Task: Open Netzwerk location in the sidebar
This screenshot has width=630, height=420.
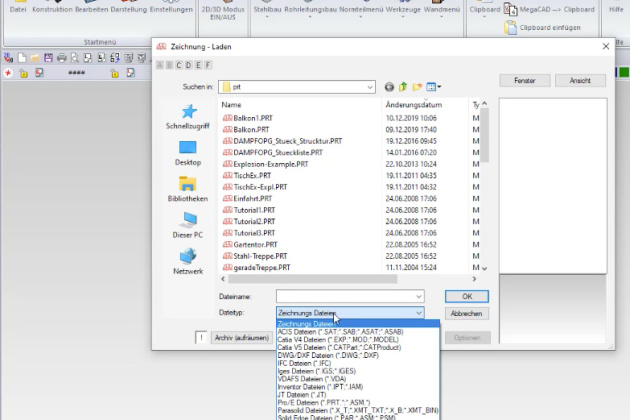Action: pyautogui.click(x=187, y=262)
